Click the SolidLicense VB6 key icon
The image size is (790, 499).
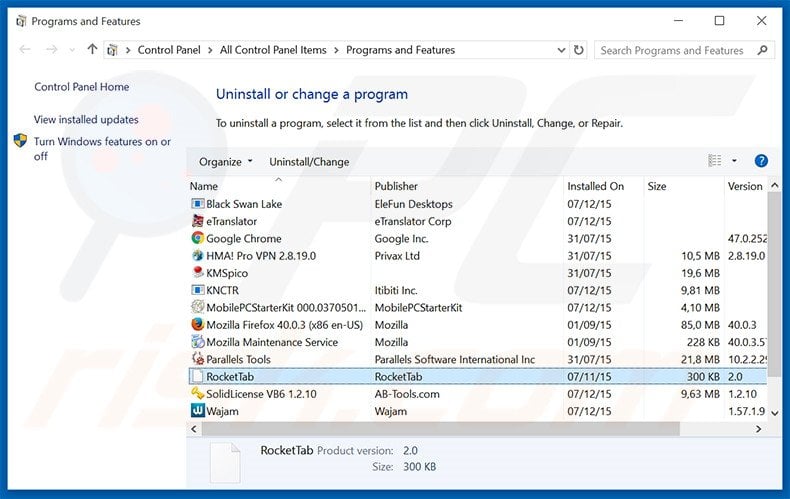(x=198, y=393)
